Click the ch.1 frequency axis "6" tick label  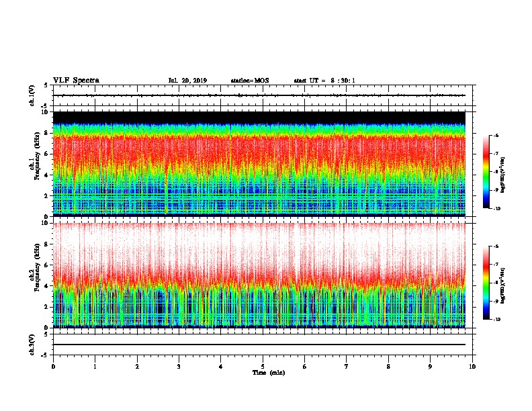46,154
